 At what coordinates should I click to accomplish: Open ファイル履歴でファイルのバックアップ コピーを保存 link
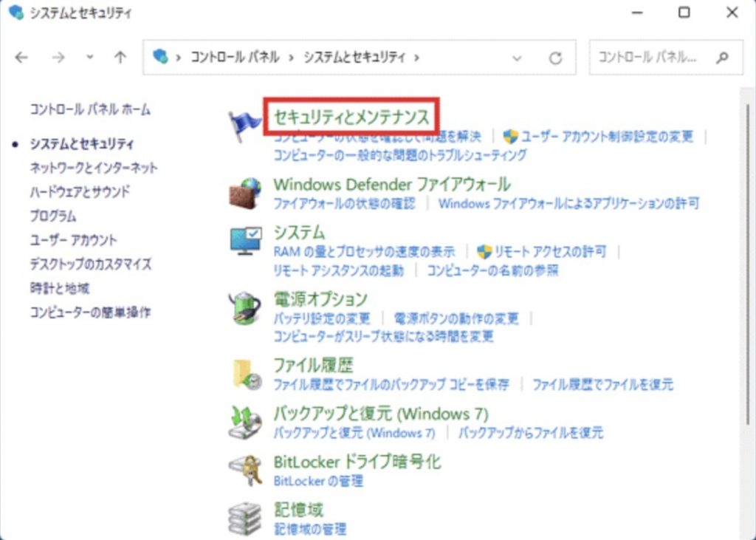(391, 385)
